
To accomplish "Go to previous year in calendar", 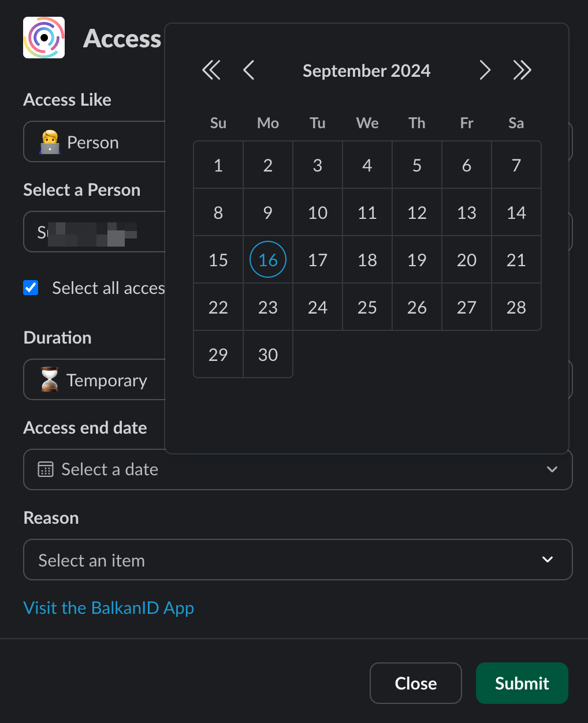I will pos(211,70).
